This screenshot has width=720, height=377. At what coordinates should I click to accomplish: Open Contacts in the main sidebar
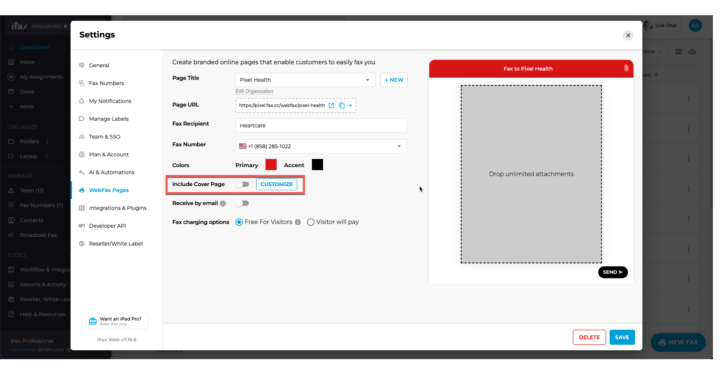(x=31, y=220)
